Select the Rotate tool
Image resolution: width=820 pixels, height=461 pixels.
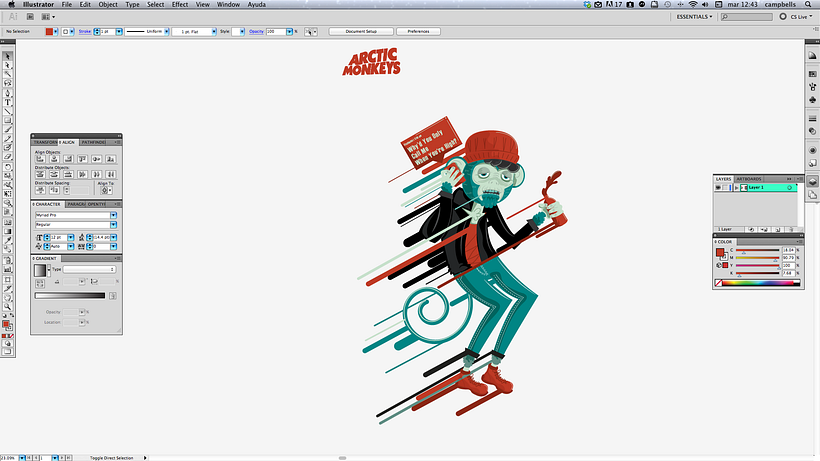pyautogui.click(x=7, y=167)
